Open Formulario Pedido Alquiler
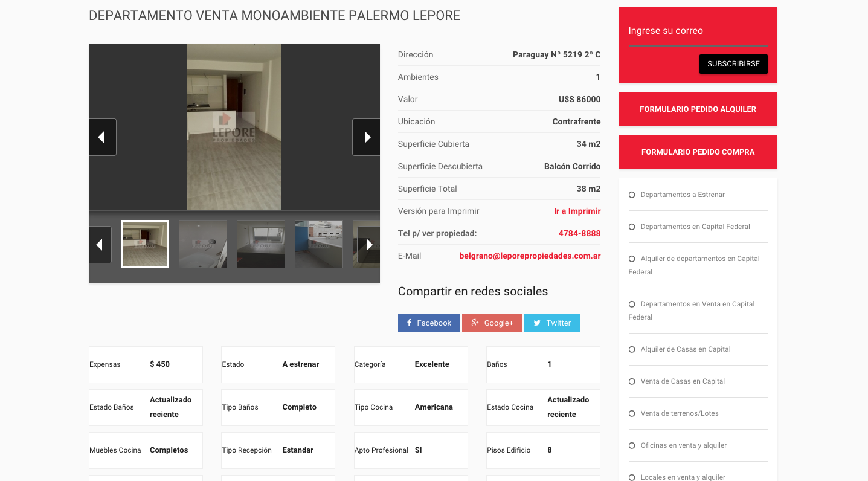Viewport: 868px width, 481px height. click(x=698, y=109)
